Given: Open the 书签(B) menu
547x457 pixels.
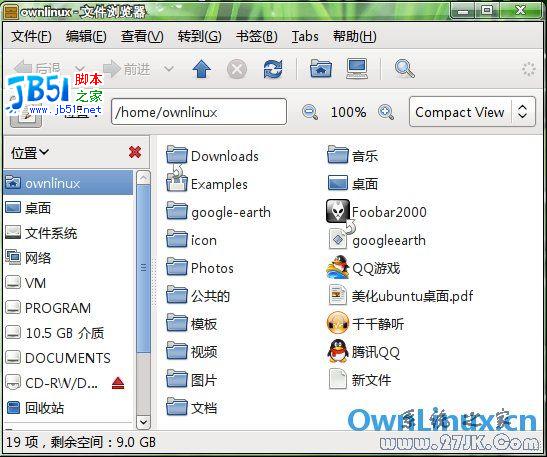Looking at the screenshot, I should click(x=256, y=36).
